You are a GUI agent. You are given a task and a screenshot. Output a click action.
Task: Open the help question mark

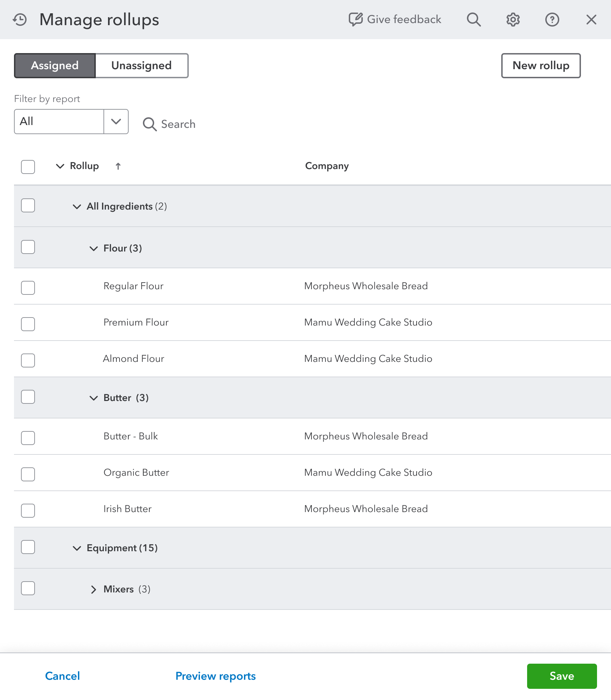point(552,20)
